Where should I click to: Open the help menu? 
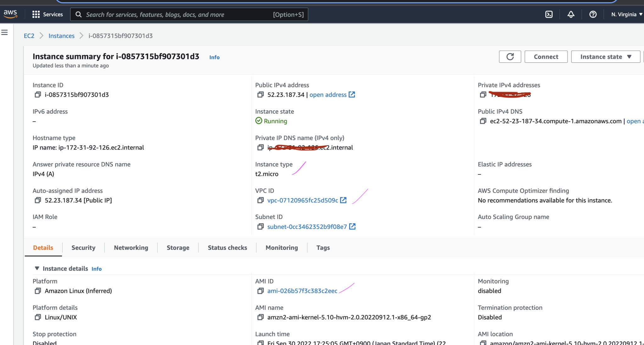pos(593,14)
